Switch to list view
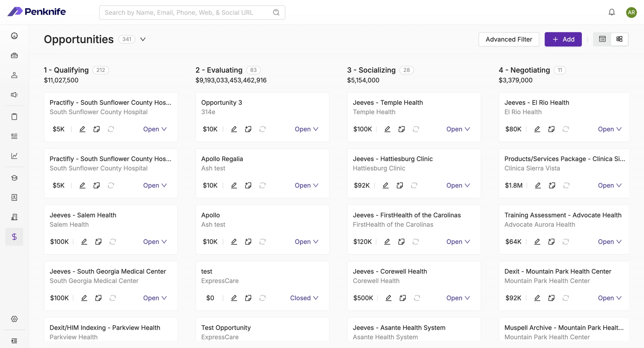 pos(602,39)
